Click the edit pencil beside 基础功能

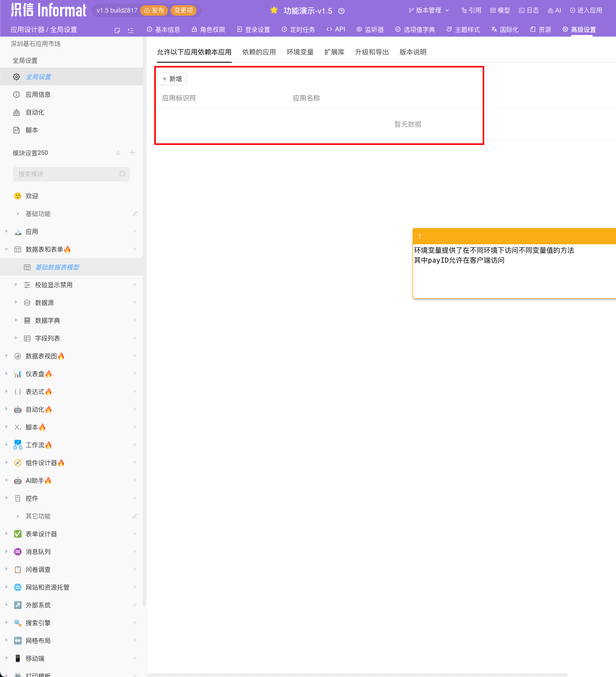pos(134,213)
